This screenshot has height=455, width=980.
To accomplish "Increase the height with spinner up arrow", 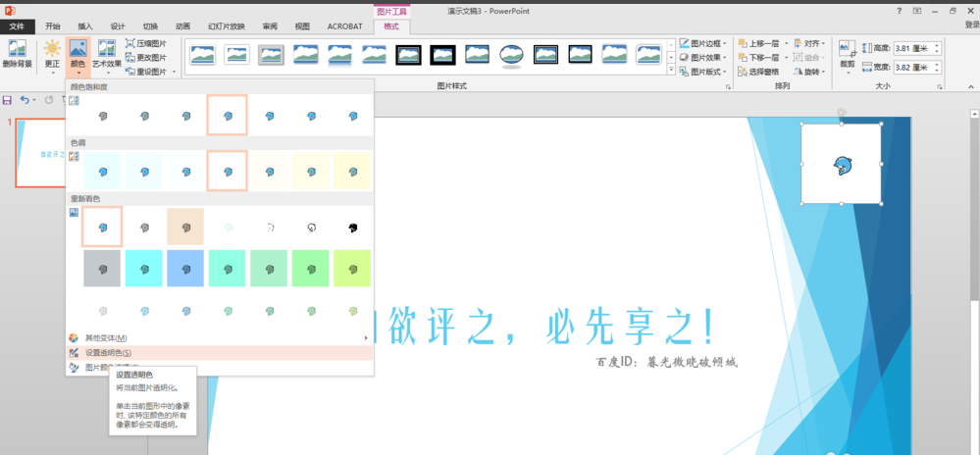I will click(x=938, y=46).
